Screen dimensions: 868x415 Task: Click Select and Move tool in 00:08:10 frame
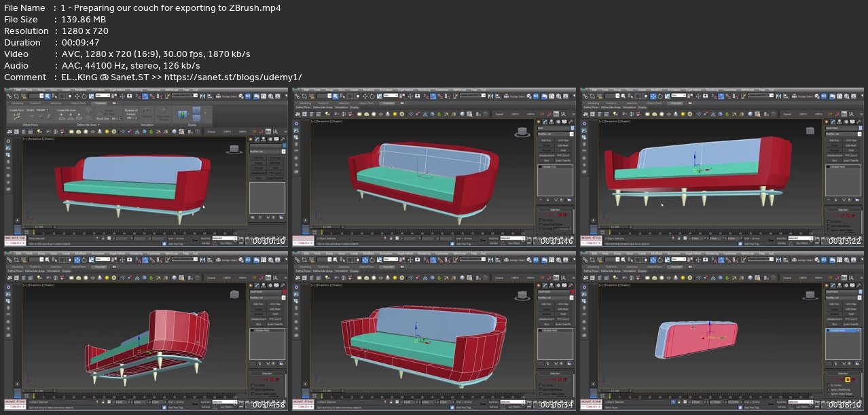click(x=653, y=259)
